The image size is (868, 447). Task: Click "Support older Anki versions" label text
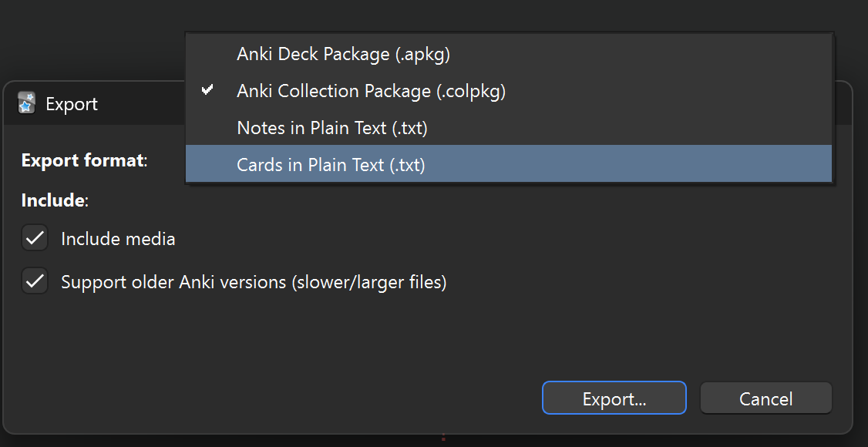tap(173, 282)
